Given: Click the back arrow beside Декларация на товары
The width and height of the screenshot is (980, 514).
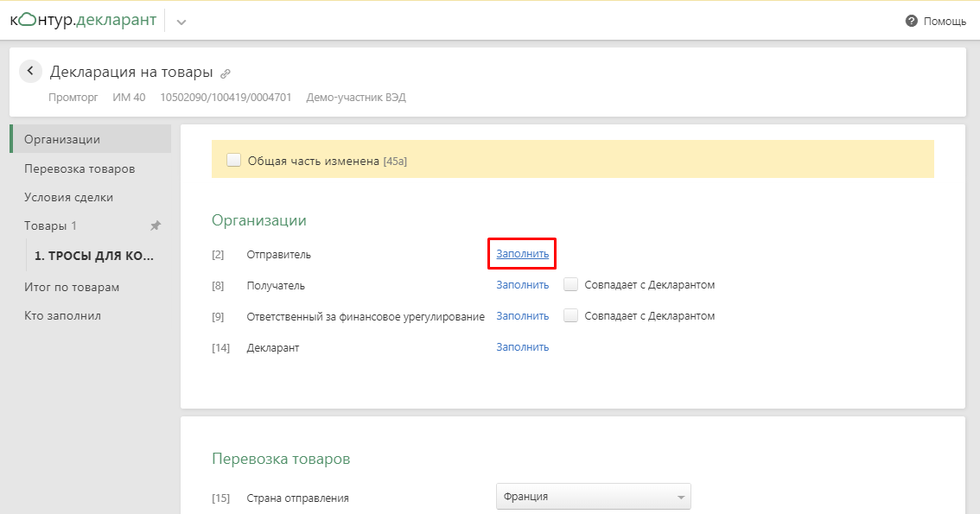Looking at the screenshot, I should click(x=30, y=71).
